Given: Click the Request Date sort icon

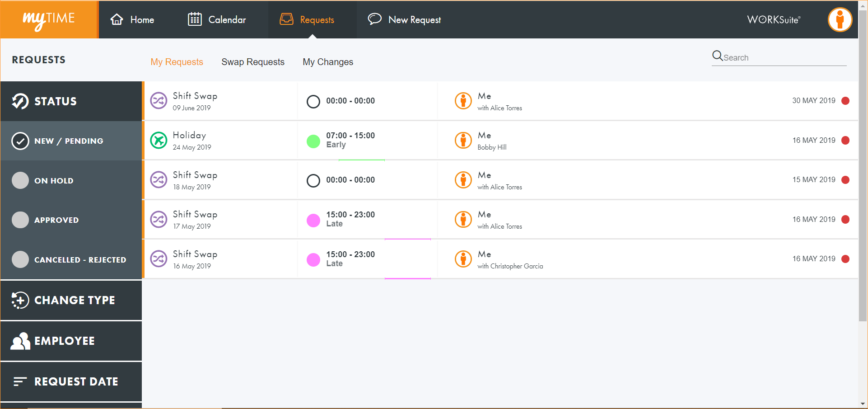Looking at the screenshot, I should pos(20,381).
